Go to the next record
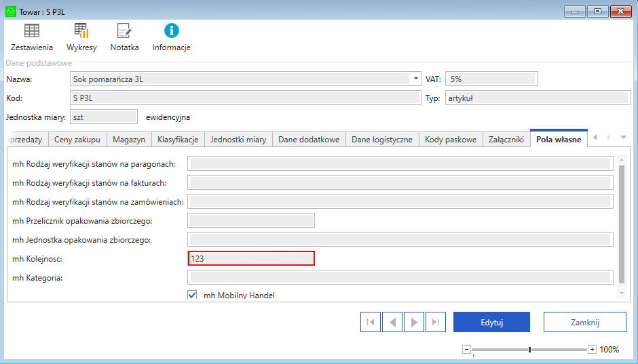This screenshot has width=638, height=364. (413, 323)
